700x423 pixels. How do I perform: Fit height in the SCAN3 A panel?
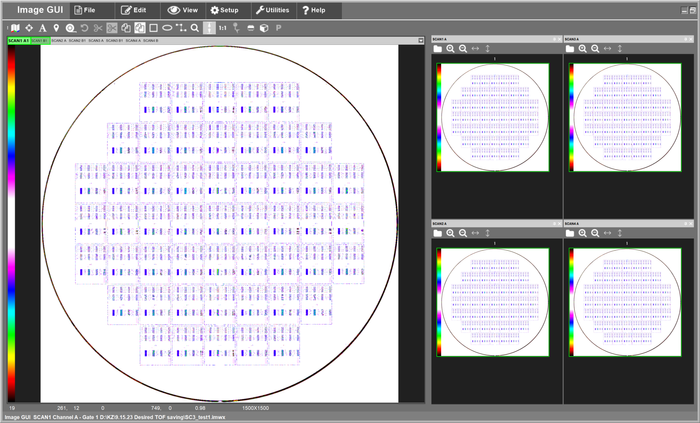[620, 49]
